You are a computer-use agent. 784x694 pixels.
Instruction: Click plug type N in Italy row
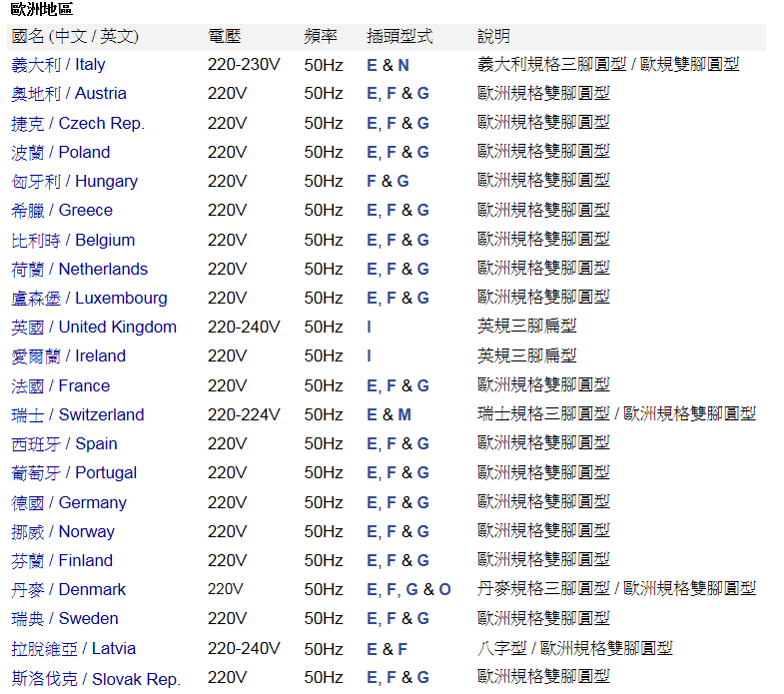[403, 65]
